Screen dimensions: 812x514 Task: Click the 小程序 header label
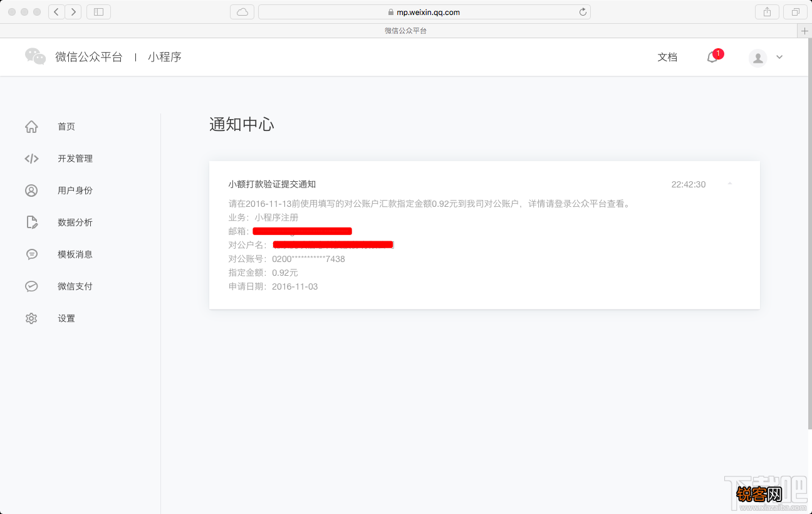coord(165,56)
